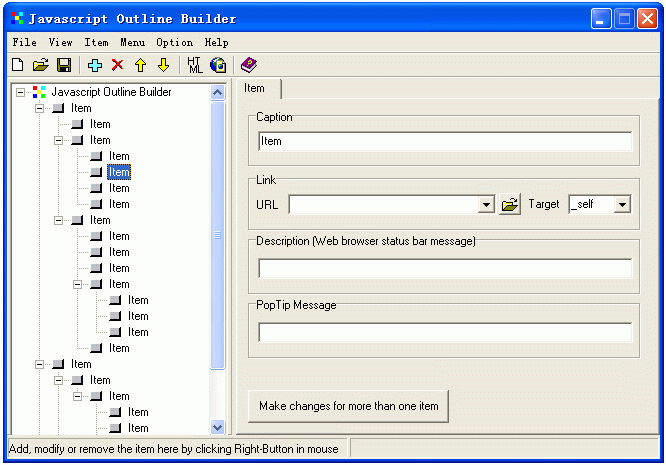Select the last visible Item at tree bottom
666x465 pixels.
138,428
